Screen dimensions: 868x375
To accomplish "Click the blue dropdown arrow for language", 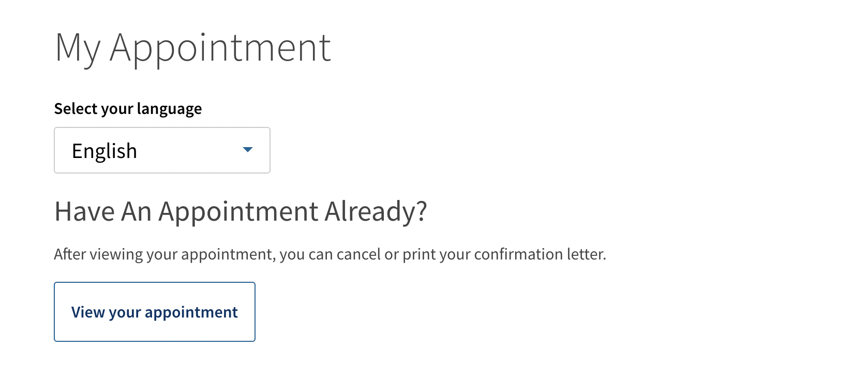I will point(248,150).
